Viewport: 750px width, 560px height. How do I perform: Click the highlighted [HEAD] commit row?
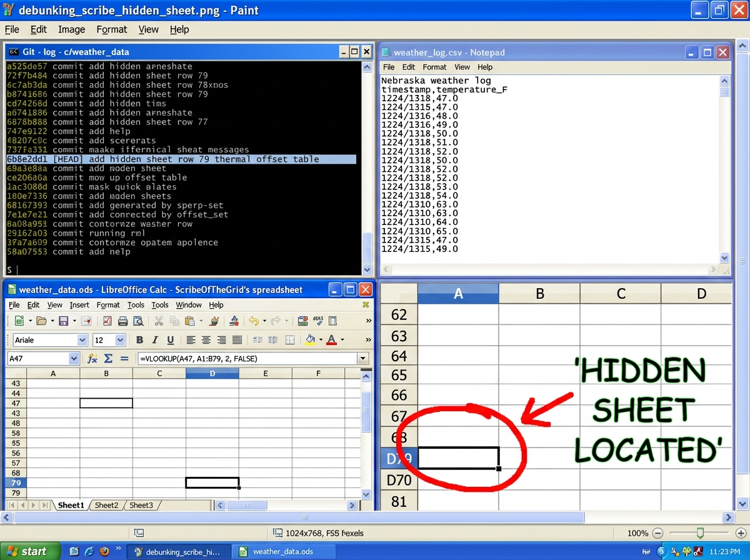(x=181, y=159)
